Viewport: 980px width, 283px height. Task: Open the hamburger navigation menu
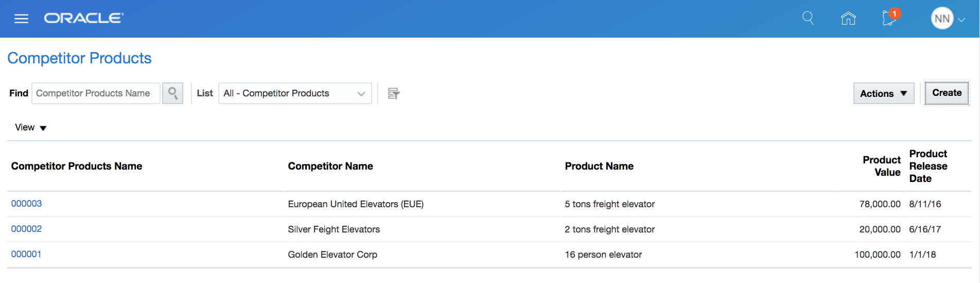click(x=21, y=19)
